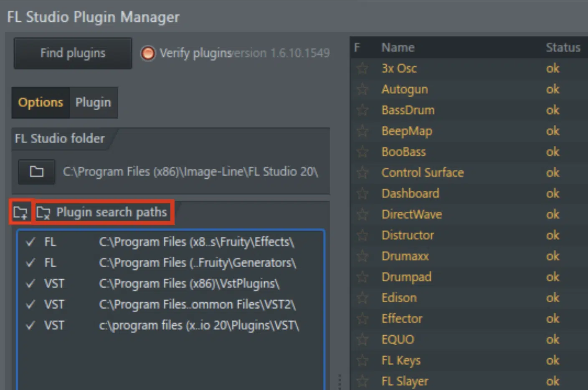Screen dimensions: 588x390
Task: Choose FL Slayer from the plugin list
Action: [x=405, y=381]
